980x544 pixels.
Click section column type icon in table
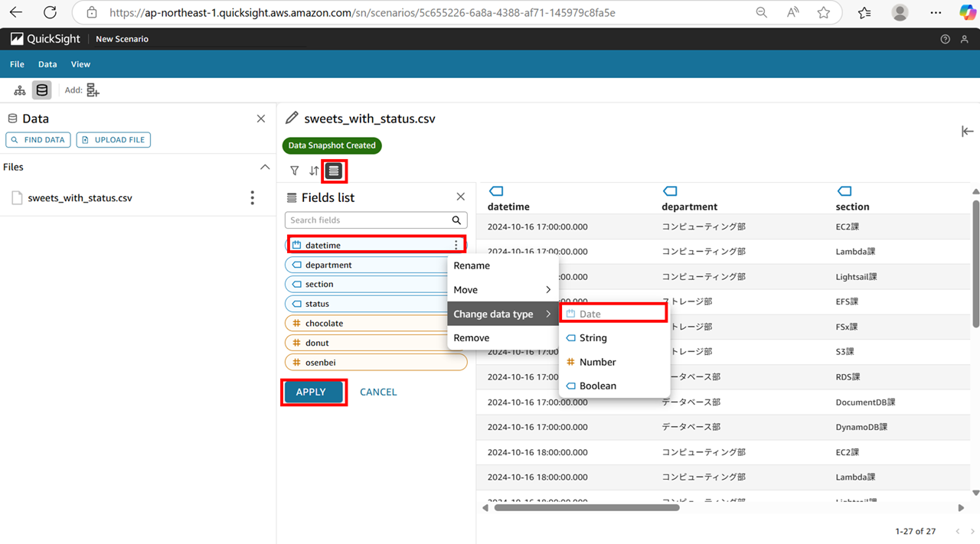[x=844, y=191]
